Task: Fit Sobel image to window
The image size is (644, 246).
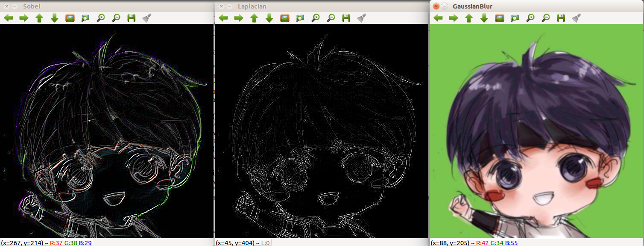Action: (x=85, y=18)
